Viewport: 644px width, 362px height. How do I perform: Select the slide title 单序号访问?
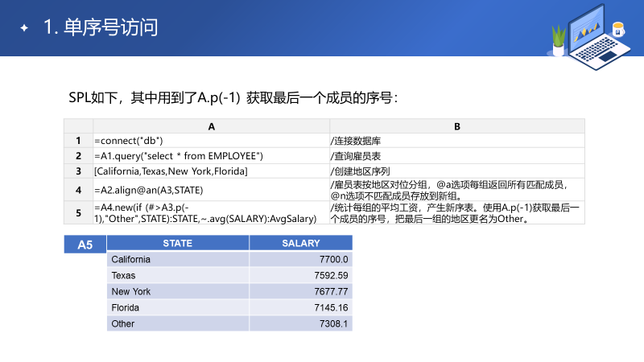click(101, 28)
